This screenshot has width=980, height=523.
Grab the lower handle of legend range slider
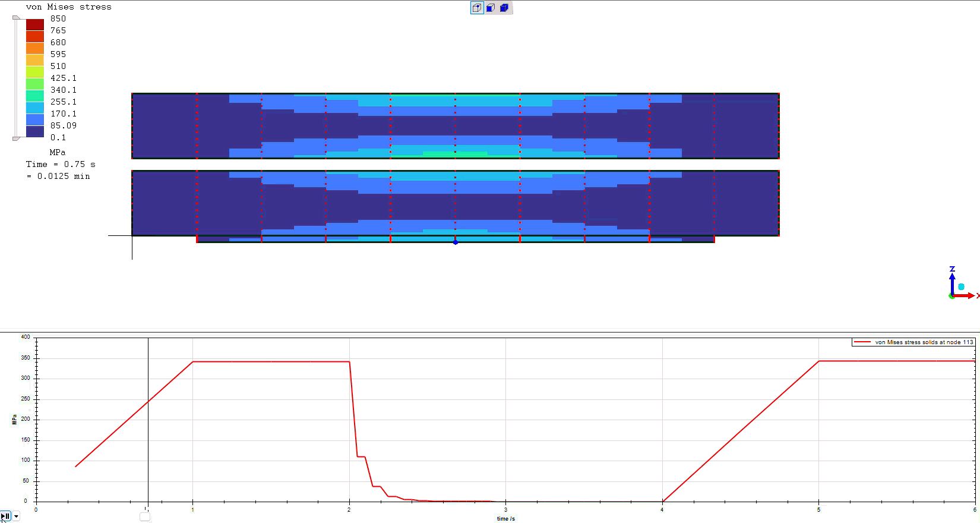click(x=16, y=138)
